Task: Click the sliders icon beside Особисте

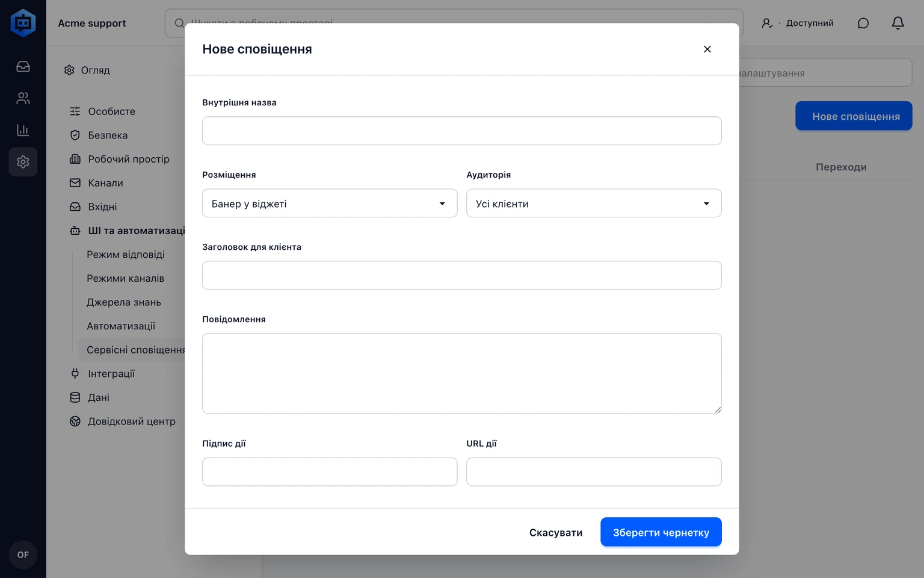Action: point(75,111)
